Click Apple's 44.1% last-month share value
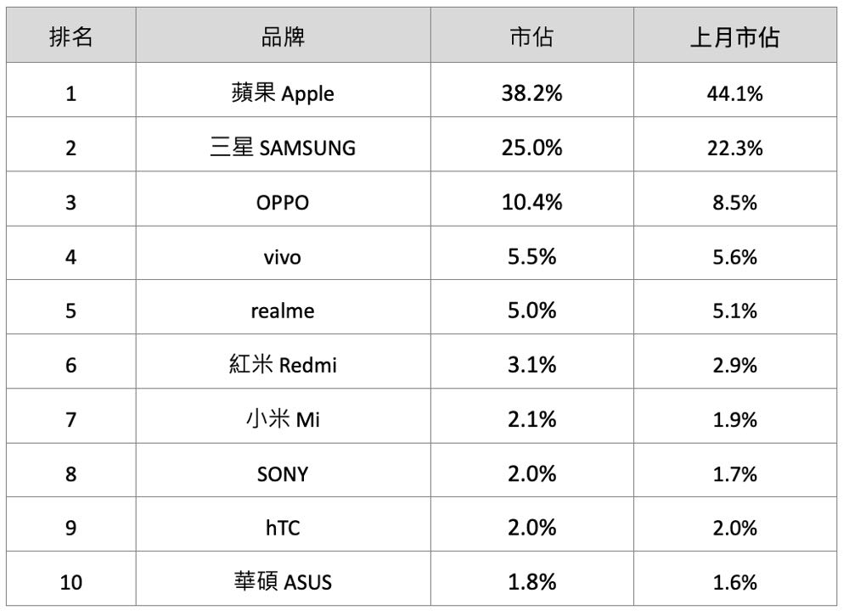The height and width of the screenshot is (616, 849). [x=734, y=92]
